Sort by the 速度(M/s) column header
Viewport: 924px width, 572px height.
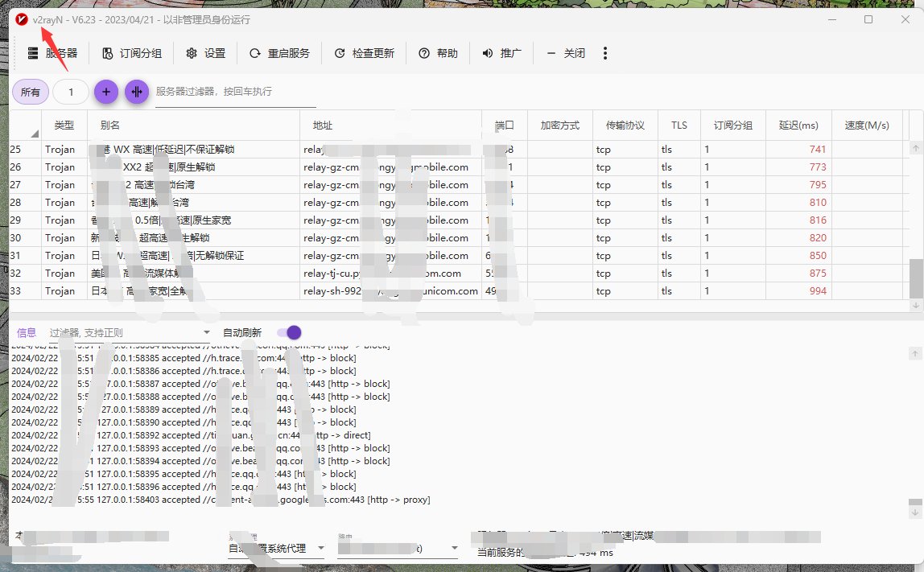[867, 126]
